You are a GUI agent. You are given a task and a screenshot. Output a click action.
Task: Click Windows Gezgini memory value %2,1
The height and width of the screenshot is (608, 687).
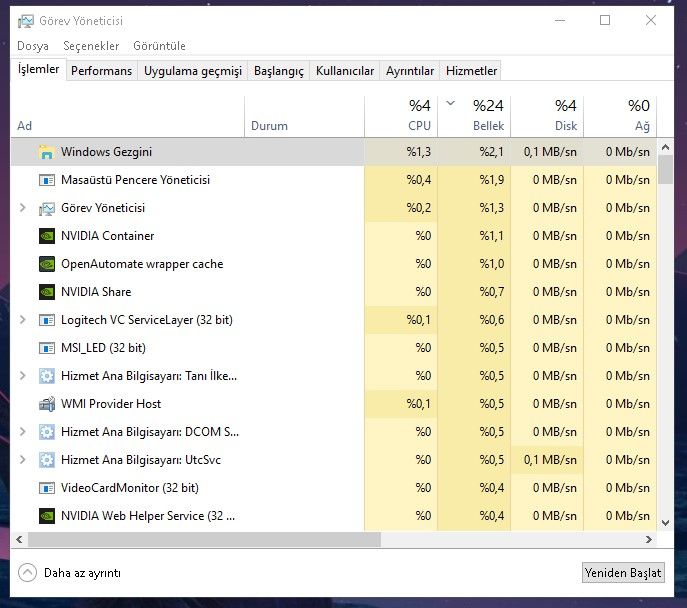point(491,152)
